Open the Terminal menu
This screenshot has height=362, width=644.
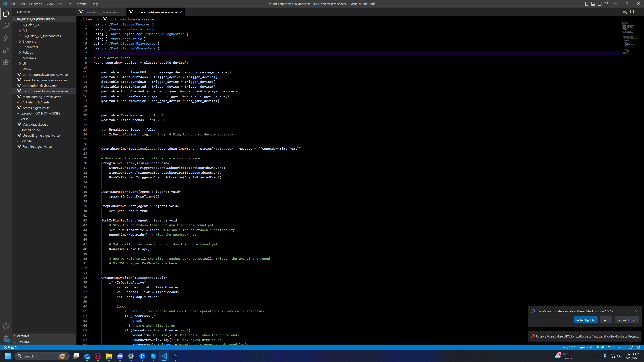click(x=81, y=4)
